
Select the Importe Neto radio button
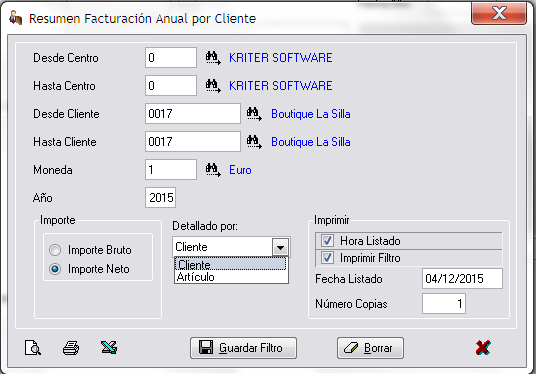55,269
